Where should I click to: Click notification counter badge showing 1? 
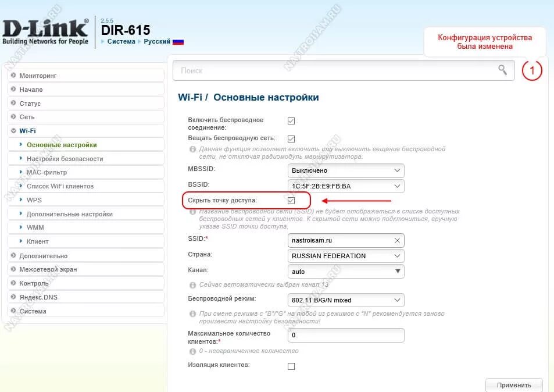(x=532, y=71)
